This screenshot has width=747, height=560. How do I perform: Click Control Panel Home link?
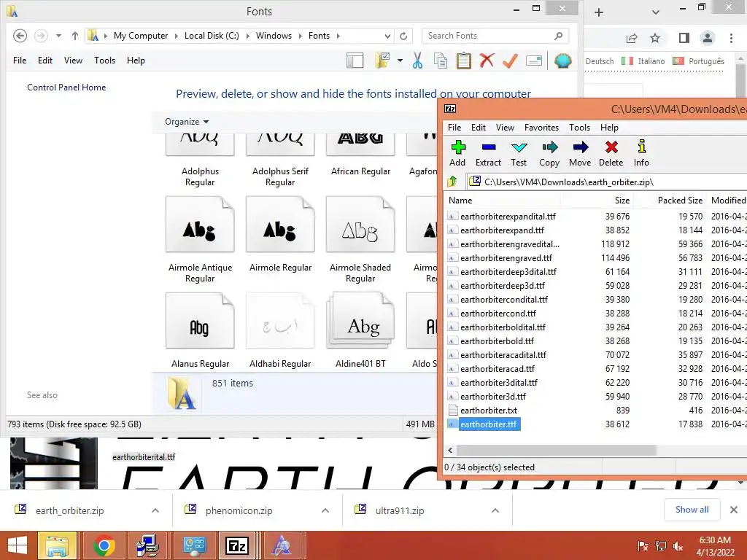pos(66,87)
